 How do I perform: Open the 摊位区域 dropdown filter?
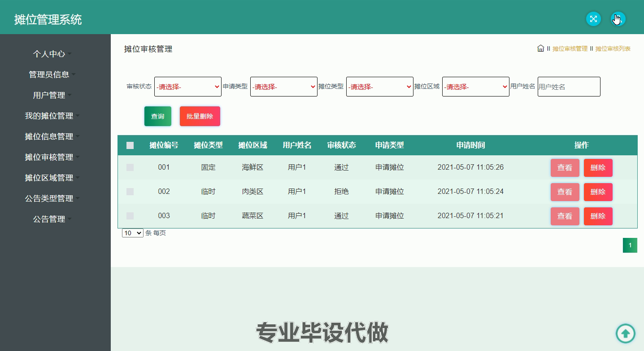(x=476, y=87)
